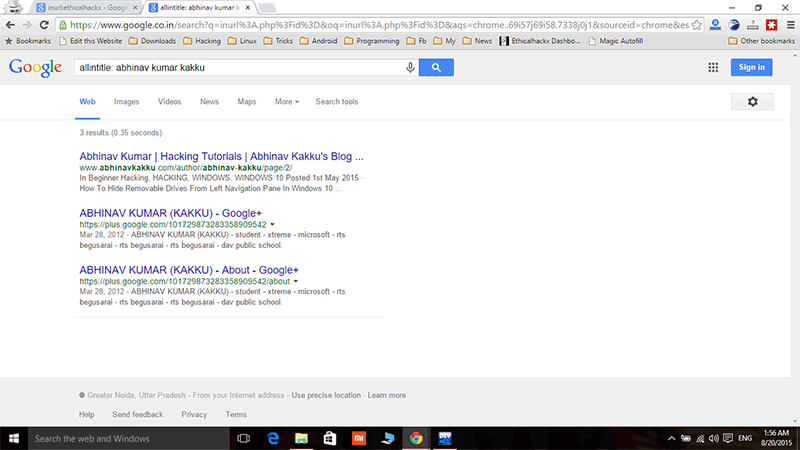
Task: Reload the page with refresh button
Action: point(44,23)
